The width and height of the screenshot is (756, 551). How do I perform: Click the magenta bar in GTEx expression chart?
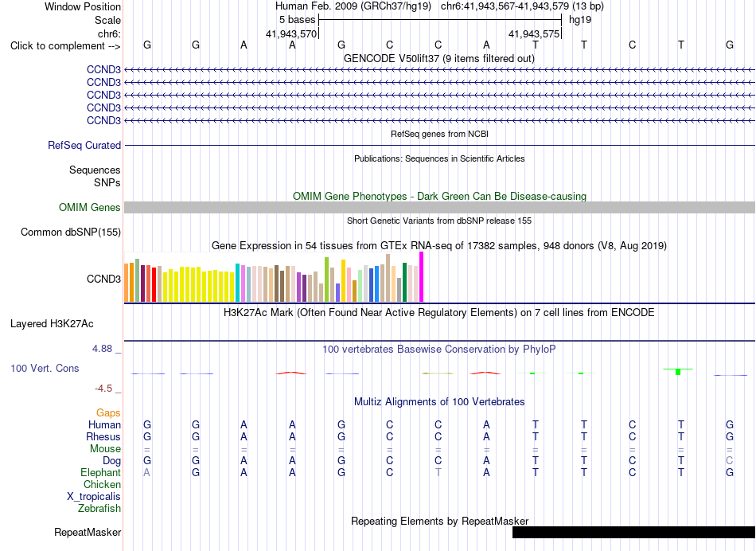click(422, 277)
